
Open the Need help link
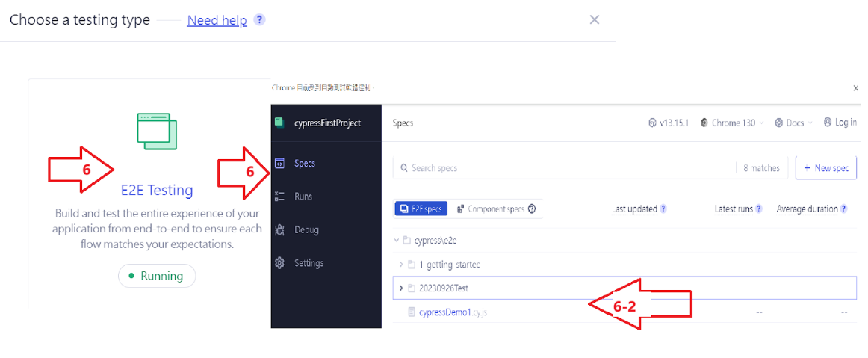(217, 20)
